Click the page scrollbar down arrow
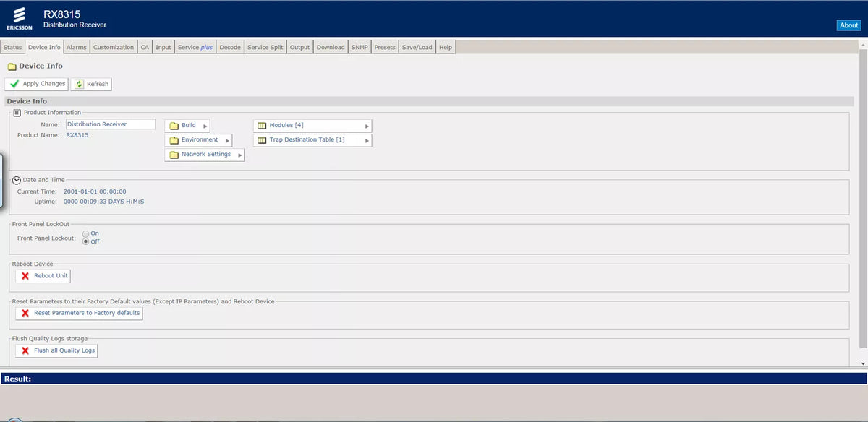This screenshot has height=422, width=868. point(863,363)
